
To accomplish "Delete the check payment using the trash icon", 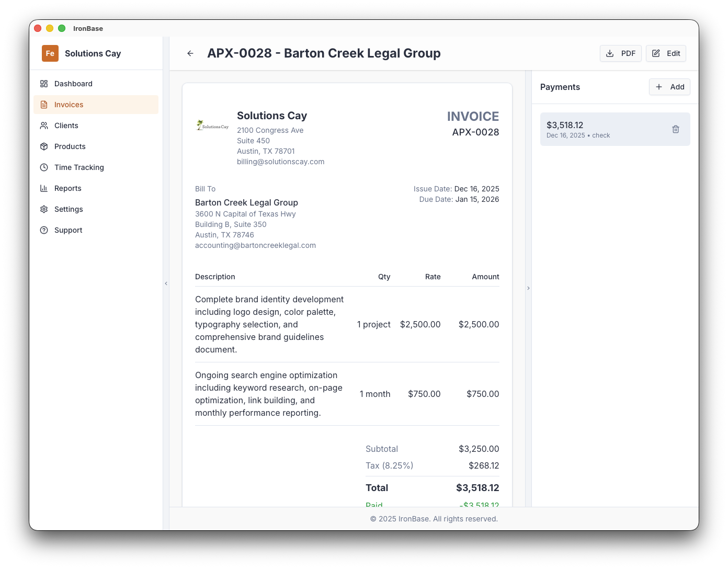I will click(x=675, y=129).
